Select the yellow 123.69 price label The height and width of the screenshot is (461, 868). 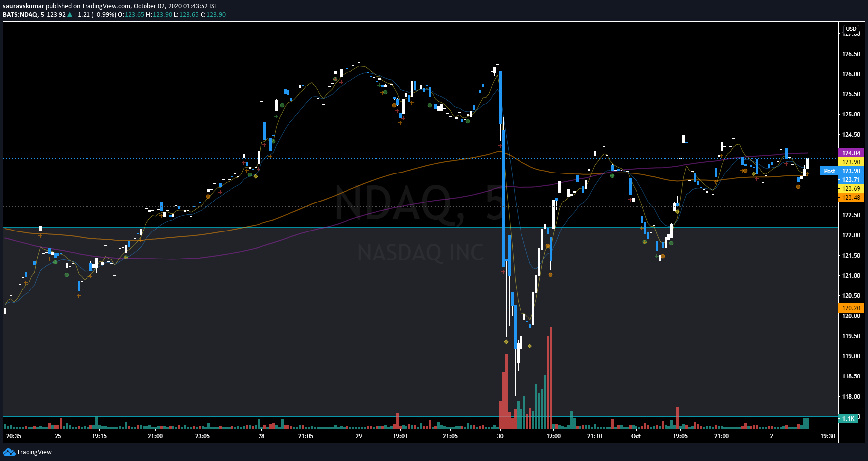(851, 189)
